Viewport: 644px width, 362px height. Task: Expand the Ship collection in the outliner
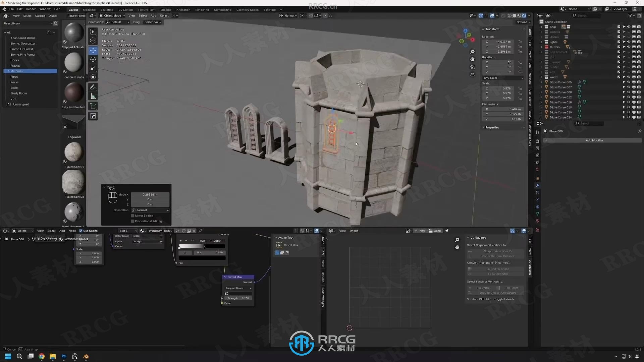[541, 27]
